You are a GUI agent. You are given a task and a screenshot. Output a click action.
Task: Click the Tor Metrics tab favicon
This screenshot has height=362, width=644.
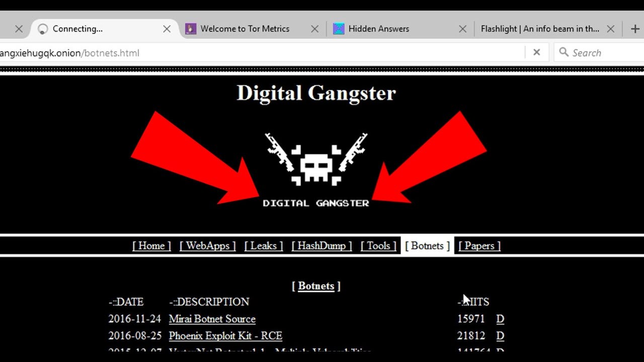[x=191, y=29]
